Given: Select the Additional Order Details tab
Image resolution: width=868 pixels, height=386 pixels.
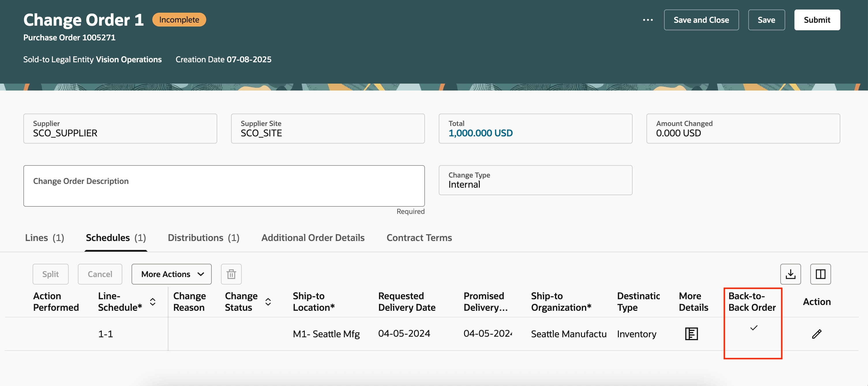Looking at the screenshot, I should click(x=313, y=238).
